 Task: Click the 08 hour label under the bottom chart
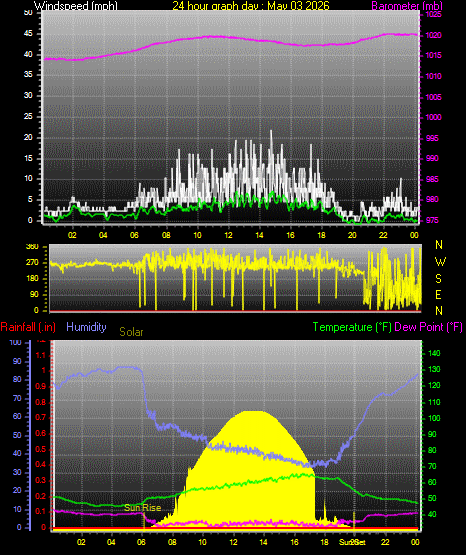click(x=172, y=542)
